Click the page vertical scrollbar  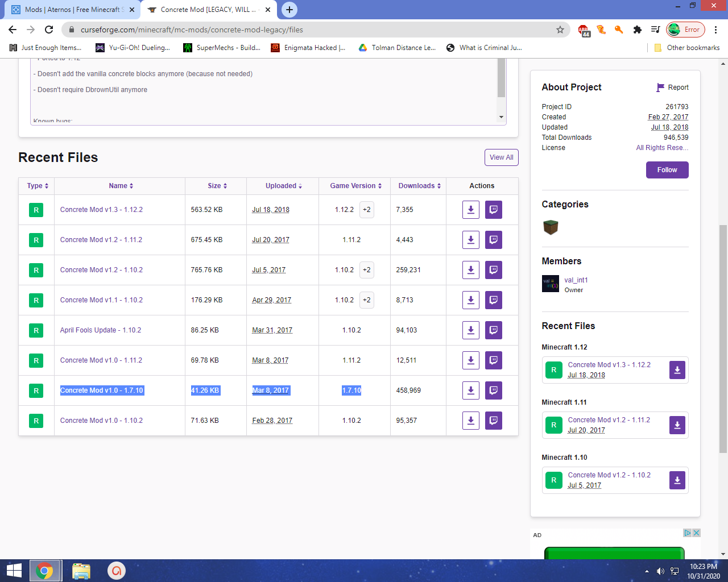tap(723, 339)
